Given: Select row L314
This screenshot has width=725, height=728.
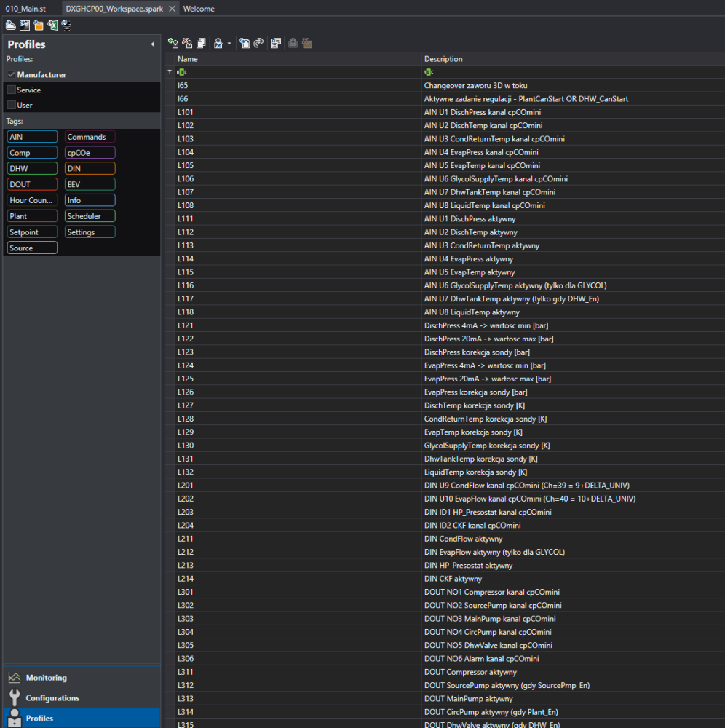Looking at the screenshot, I should tap(445, 712).
